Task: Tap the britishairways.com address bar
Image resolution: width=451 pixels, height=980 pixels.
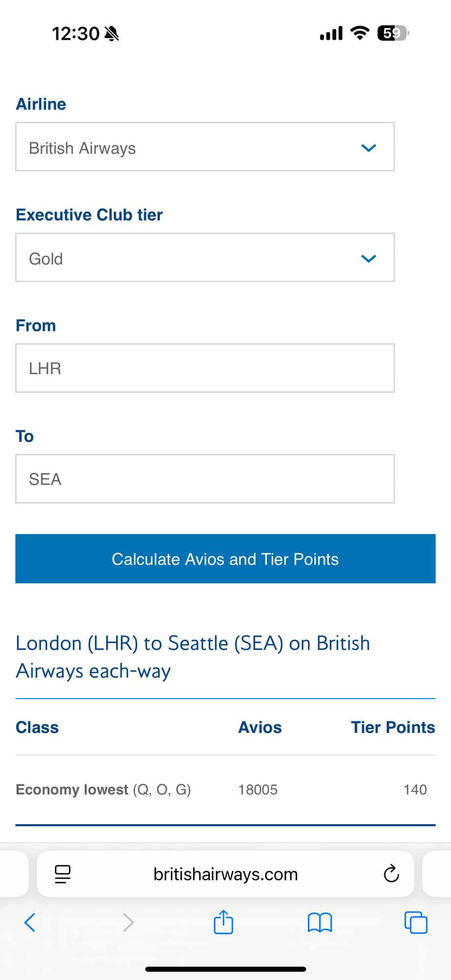Action: click(225, 874)
